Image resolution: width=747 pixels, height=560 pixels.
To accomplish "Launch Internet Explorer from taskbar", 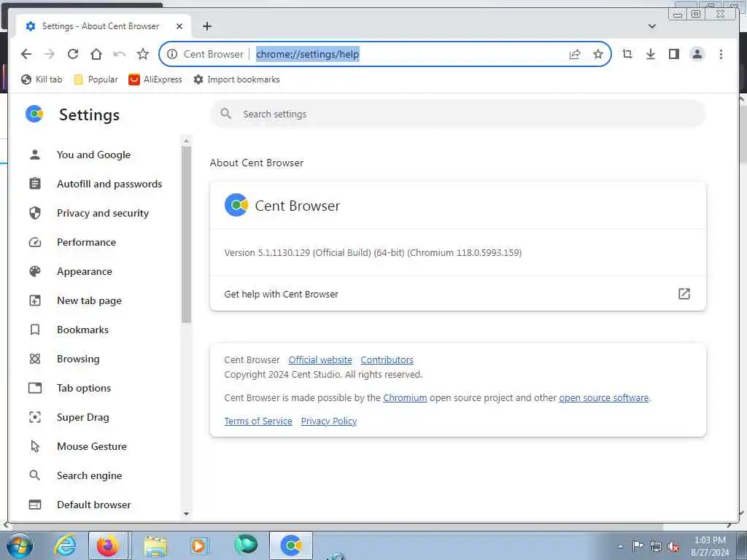I will 65,545.
